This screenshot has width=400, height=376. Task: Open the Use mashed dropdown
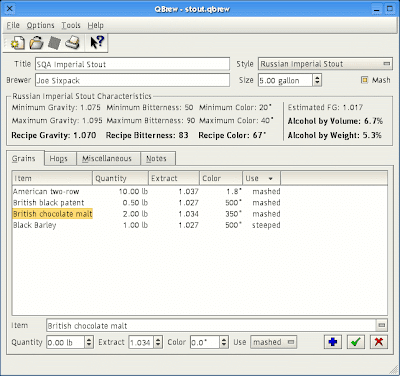tap(273, 342)
